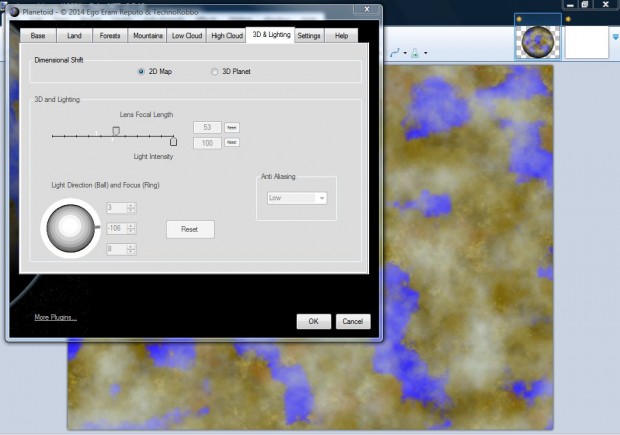
Task: Reset the Lens Focal Length value
Action: click(x=232, y=128)
